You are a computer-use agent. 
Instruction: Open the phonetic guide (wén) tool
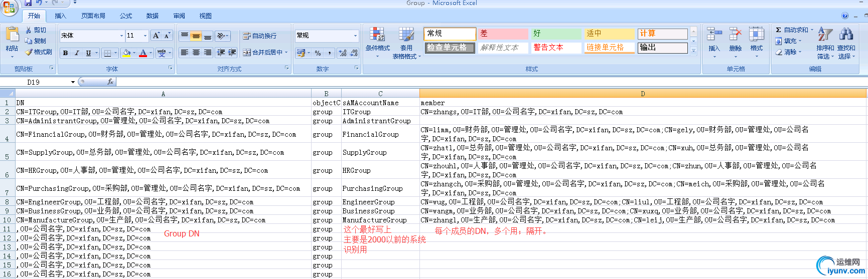click(x=162, y=53)
